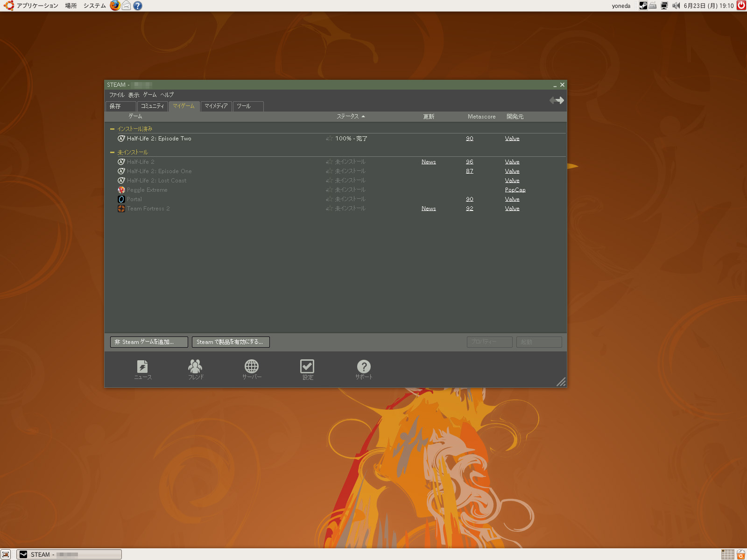Click the red power button icon
The width and height of the screenshot is (747, 560).
pos(741,6)
